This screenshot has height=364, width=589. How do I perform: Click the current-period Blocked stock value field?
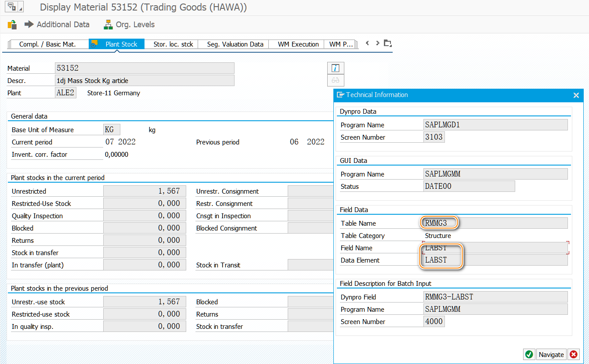point(145,228)
